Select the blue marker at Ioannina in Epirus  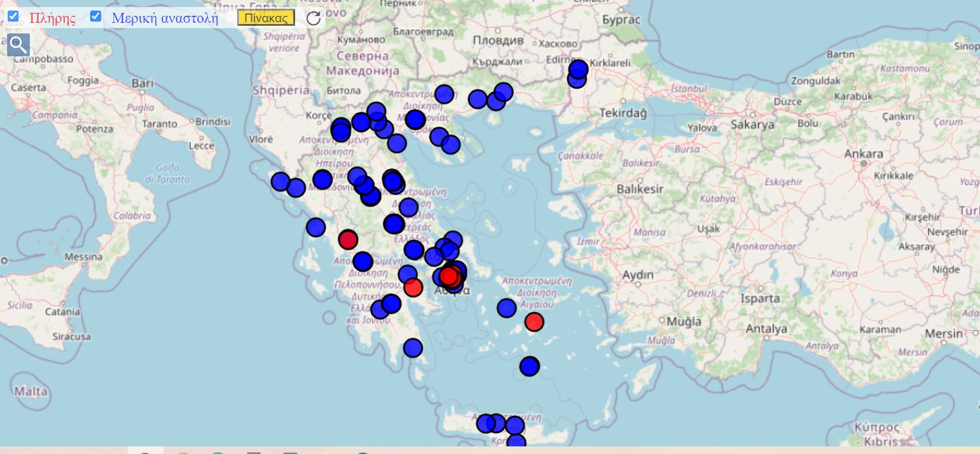322,179
